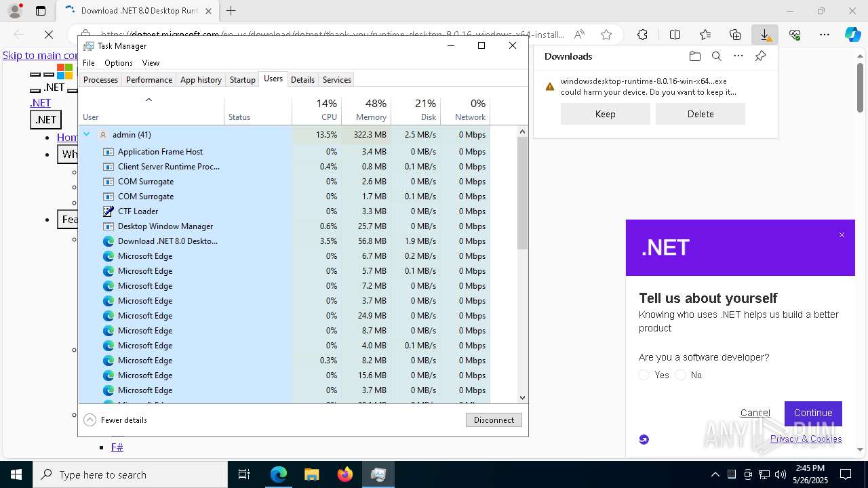This screenshot has width=868, height=488.
Task: Sort by Disk column header
Action: (416, 110)
